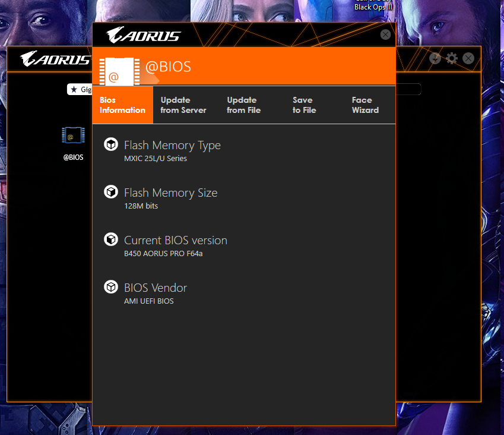
Task: Click the Flash Memory Size heading
Action: tap(171, 193)
